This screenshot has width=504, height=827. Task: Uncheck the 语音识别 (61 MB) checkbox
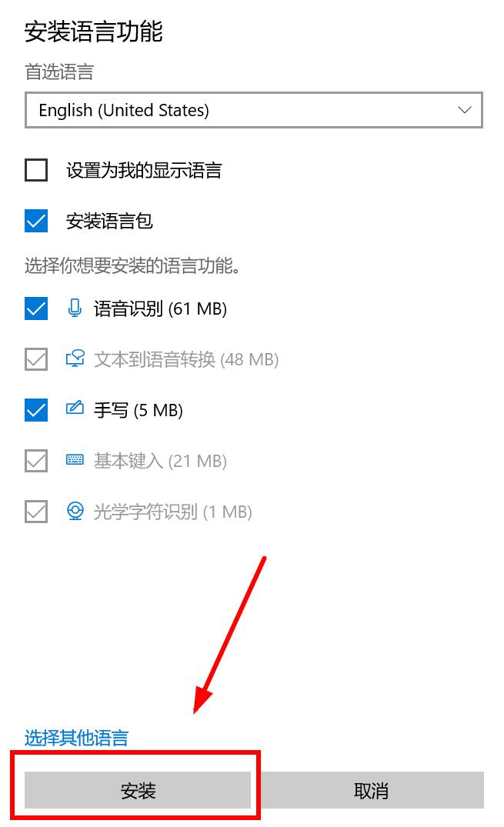(36, 308)
